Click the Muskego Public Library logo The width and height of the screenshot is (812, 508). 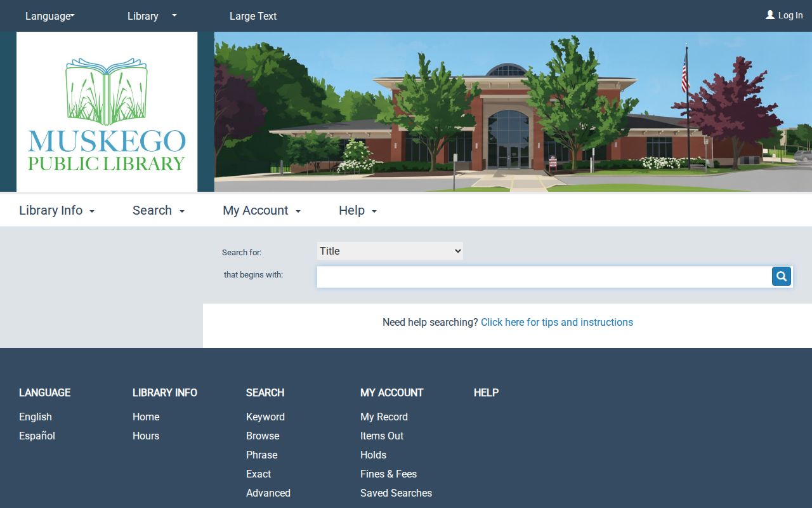pos(107,112)
